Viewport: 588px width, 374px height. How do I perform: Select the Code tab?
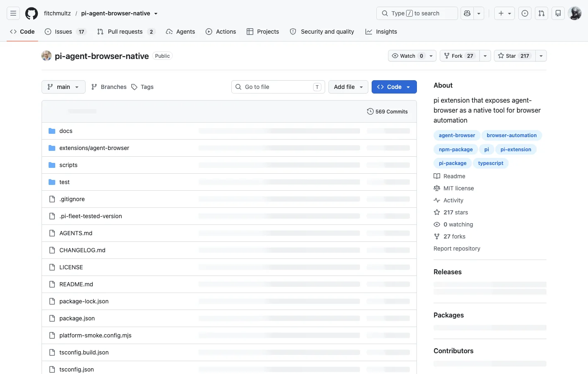click(x=22, y=32)
